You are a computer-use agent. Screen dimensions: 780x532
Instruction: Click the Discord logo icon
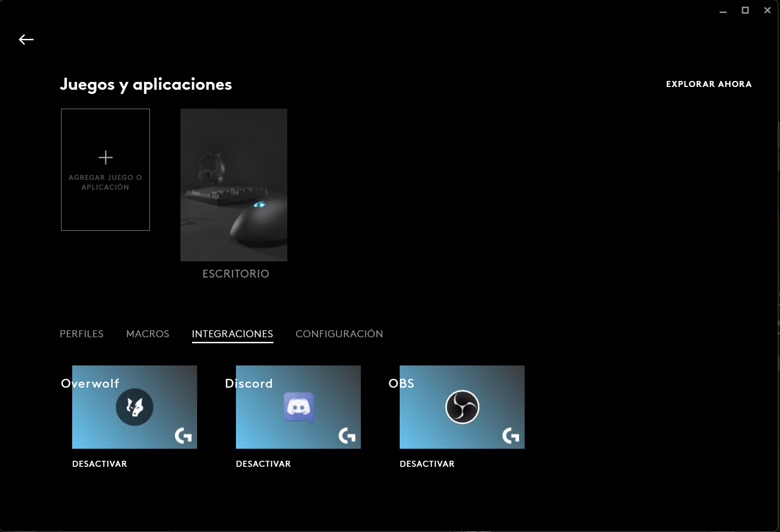point(298,407)
